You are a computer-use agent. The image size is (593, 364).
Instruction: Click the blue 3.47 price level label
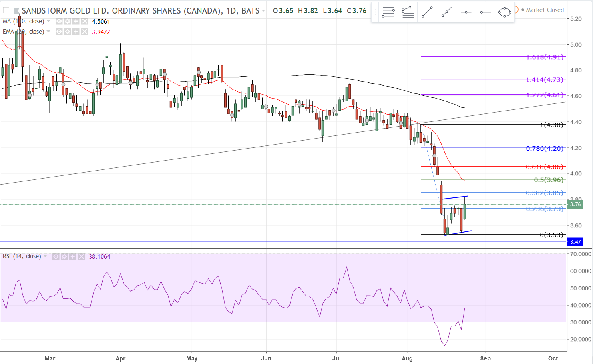click(x=575, y=242)
